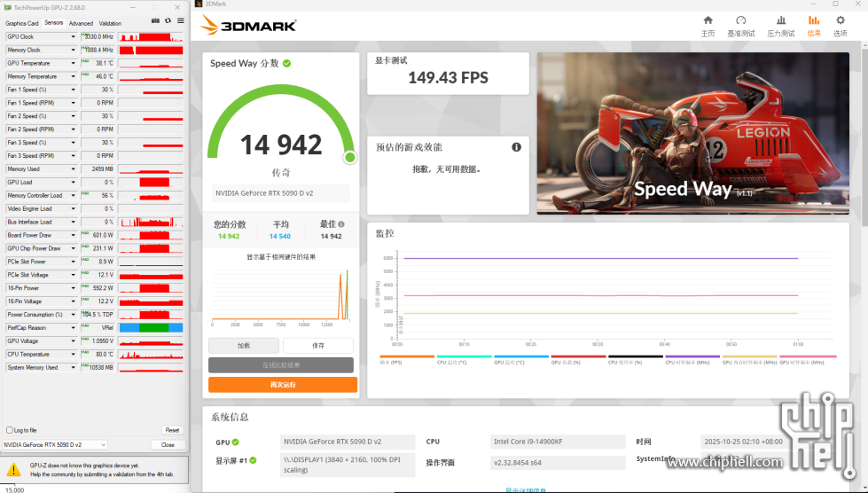868x493 pixels.
Task: Open the CPU Temperature sensor dropdown arrow
Action: (73, 354)
